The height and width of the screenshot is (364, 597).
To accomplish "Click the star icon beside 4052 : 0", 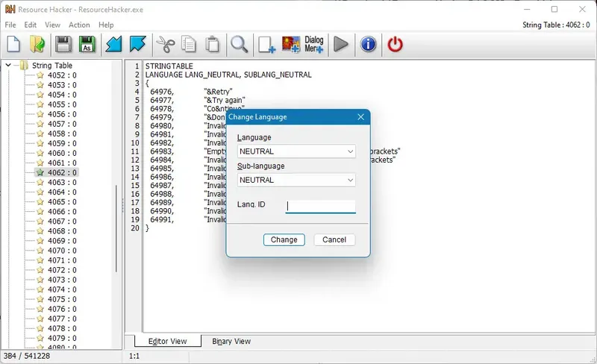I will tap(40, 75).
